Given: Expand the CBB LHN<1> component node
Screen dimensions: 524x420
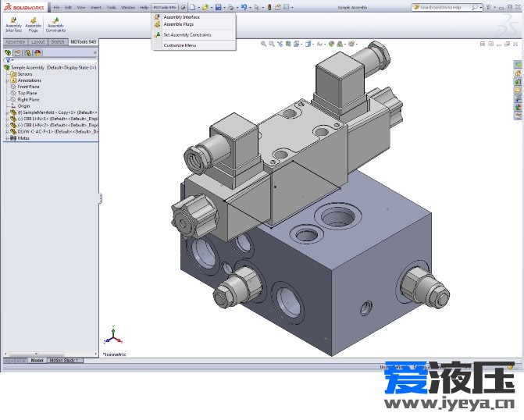Looking at the screenshot, I should point(7,119).
